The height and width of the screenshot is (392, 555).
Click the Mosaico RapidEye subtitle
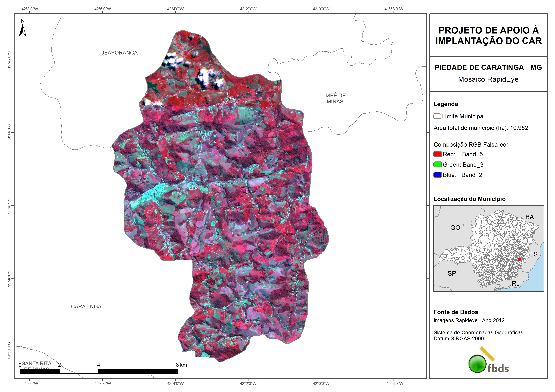pyautogui.click(x=488, y=79)
